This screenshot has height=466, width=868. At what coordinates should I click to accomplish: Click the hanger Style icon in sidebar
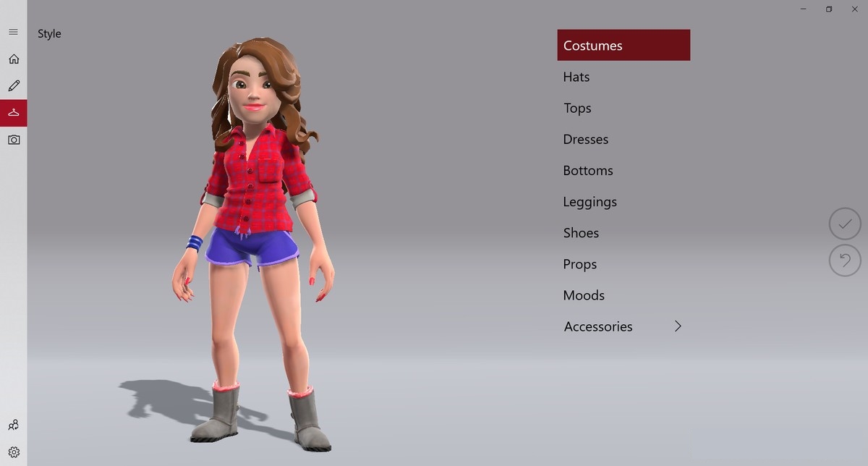click(x=13, y=113)
